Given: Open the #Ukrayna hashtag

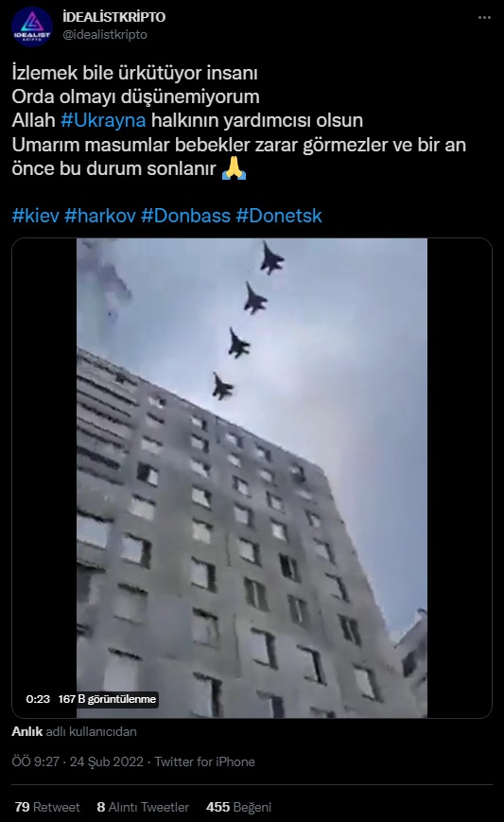Looking at the screenshot, I should 103,120.
